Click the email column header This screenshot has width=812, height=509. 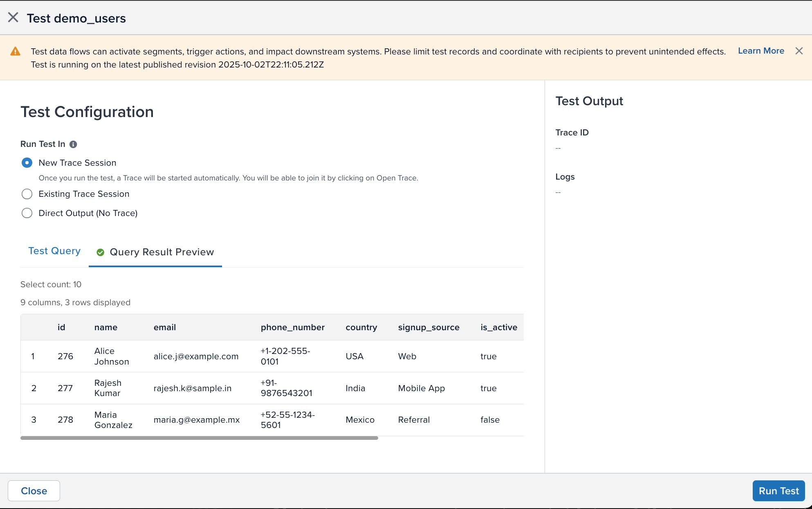pos(165,327)
